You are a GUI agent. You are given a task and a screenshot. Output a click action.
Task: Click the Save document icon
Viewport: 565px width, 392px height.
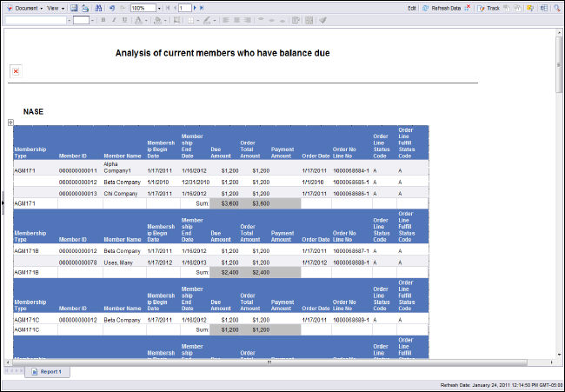(x=75, y=7)
